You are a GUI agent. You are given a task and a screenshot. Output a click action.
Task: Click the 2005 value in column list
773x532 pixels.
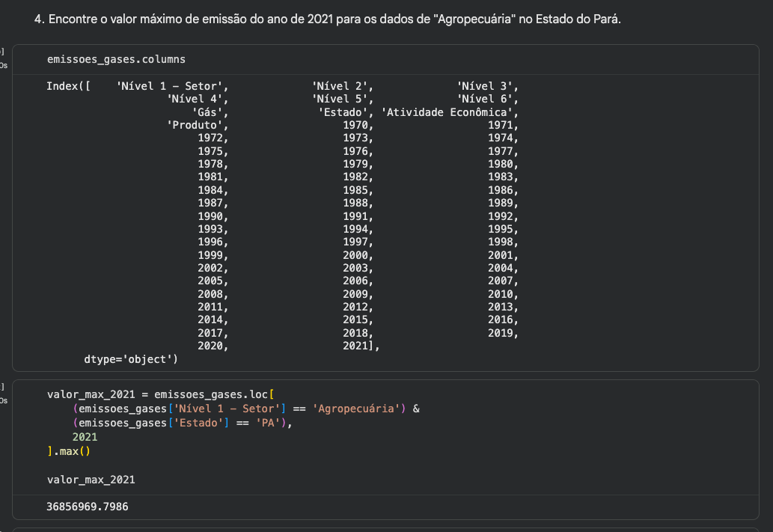tap(210, 281)
